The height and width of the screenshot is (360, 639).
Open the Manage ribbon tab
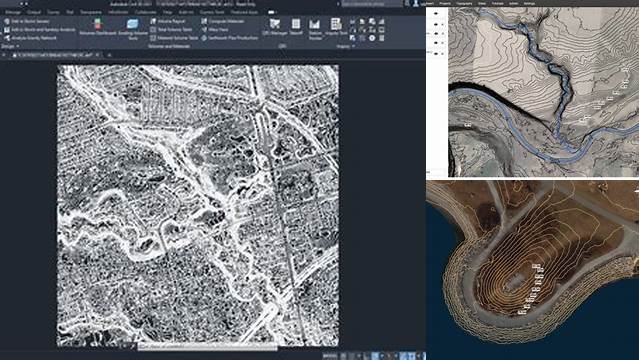point(13,12)
